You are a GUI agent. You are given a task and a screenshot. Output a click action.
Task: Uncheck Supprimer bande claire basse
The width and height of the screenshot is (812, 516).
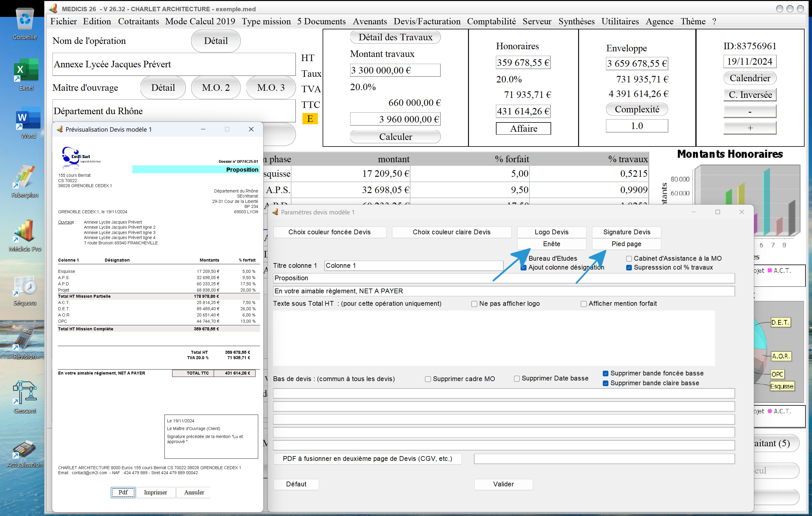[x=606, y=383]
